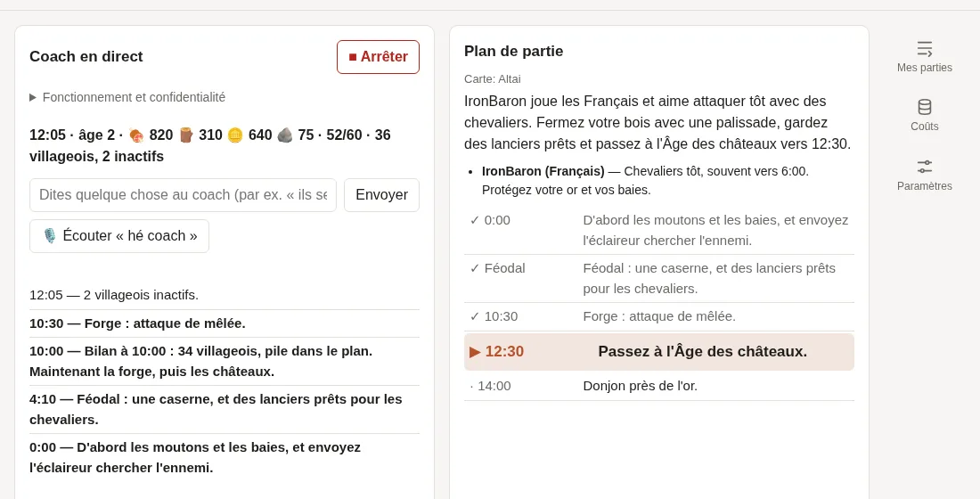Select the 12:30 Passez à l'Âge des châteaux step
980x499 pixels.
[658, 351]
